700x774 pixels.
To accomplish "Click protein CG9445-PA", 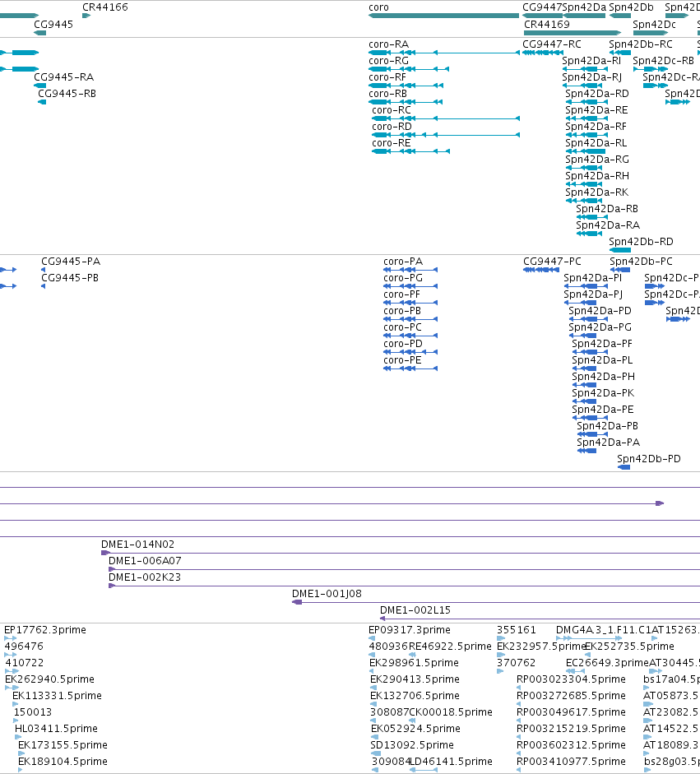I will [71, 261].
